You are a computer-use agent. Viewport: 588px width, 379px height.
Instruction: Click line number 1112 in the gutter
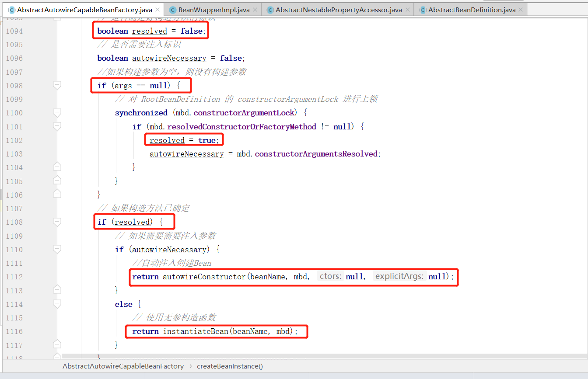(x=14, y=277)
